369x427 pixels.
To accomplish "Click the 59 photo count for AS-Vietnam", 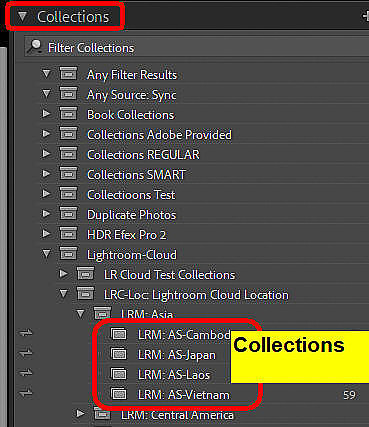I will coord(349,395).
